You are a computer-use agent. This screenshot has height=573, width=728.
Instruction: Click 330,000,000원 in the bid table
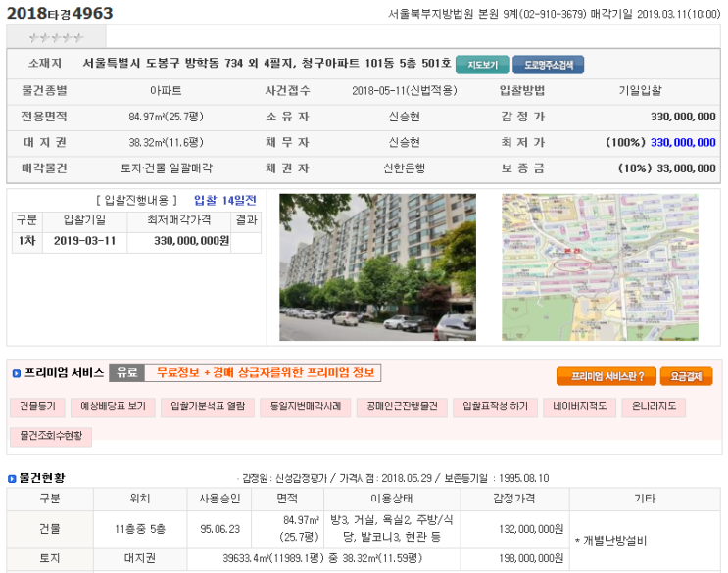(x=192, y=241)
